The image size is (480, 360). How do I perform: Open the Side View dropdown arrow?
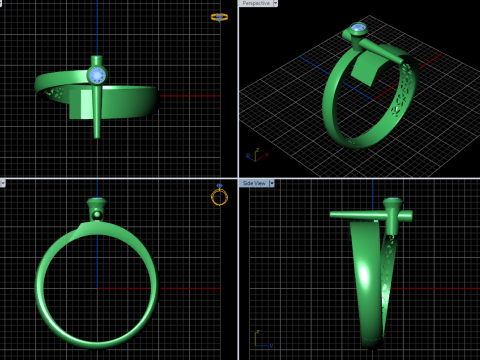[272, 183]
